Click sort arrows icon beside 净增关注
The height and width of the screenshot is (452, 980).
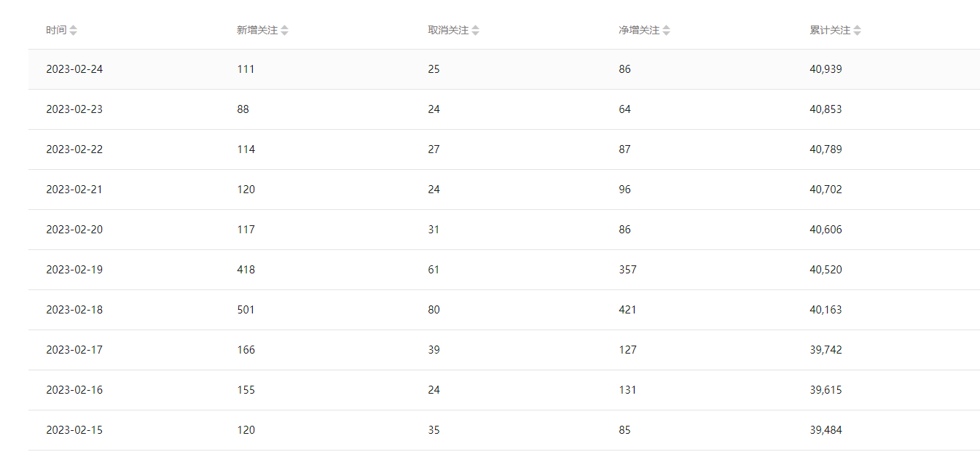667,31
